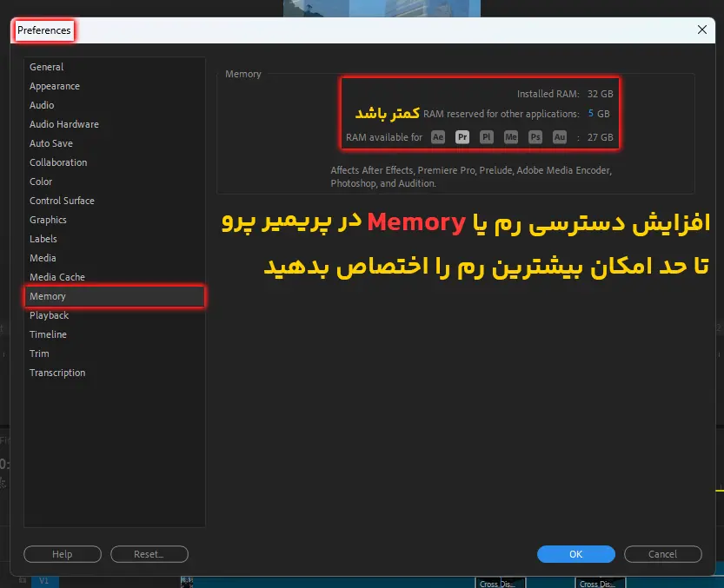
Task: Go to the Audio preferences
Action: 115,105
